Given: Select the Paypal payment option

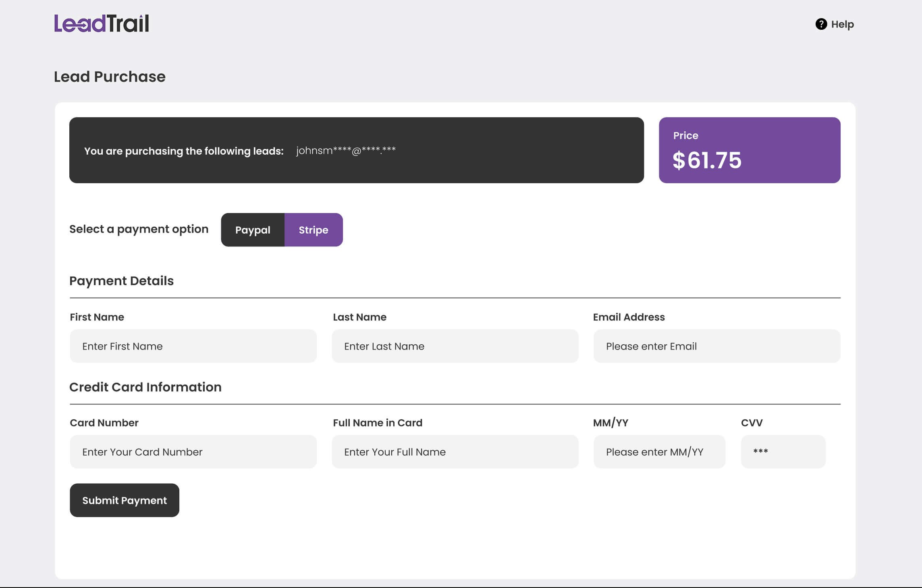Looking at the screenshot, I should pyautogui.click(x=253, y=230).
